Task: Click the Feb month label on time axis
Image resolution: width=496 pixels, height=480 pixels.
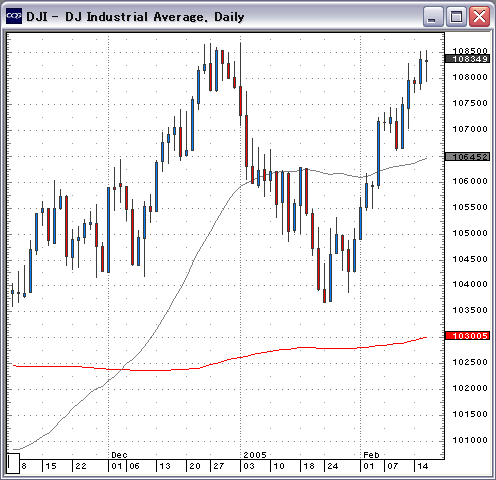Action: point(371,455)
